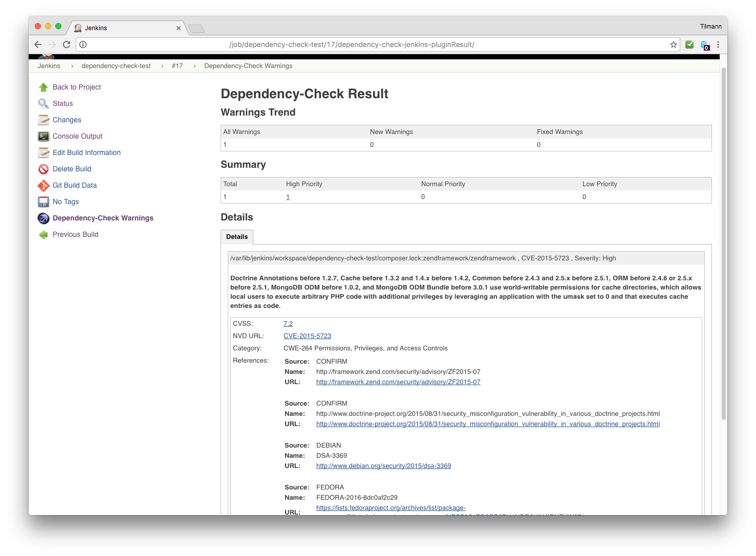Click the Dependency-Check Result heading
Screen dimensions: 756x556
(305, 94)
